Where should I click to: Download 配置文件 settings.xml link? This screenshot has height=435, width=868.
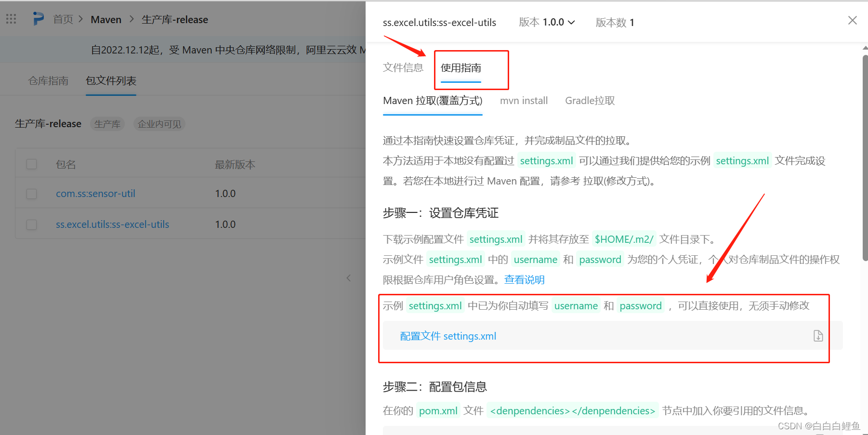pyautogui.click(x=448, y=336)
